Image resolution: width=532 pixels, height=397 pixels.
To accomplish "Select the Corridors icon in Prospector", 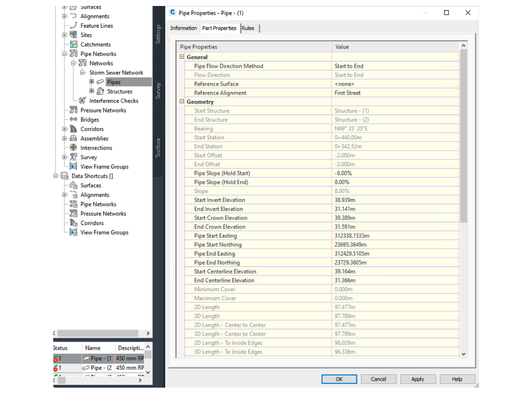I will [x=73, y=129].
